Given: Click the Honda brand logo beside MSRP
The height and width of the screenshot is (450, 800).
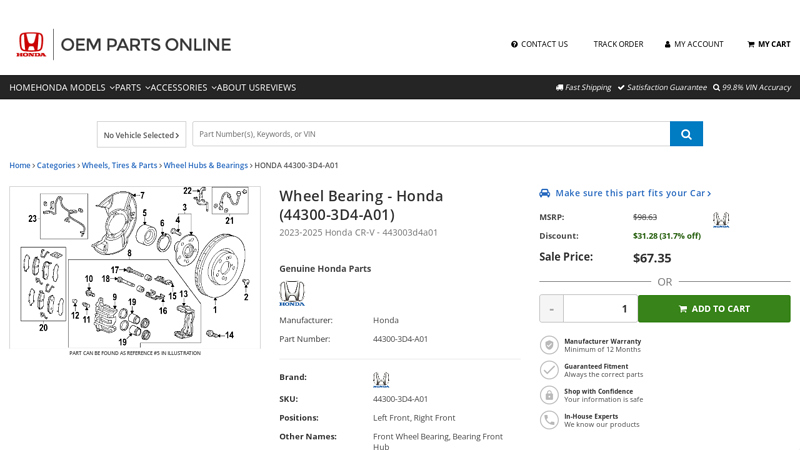Looking at the screenshot, I should (x=720, y=219).
